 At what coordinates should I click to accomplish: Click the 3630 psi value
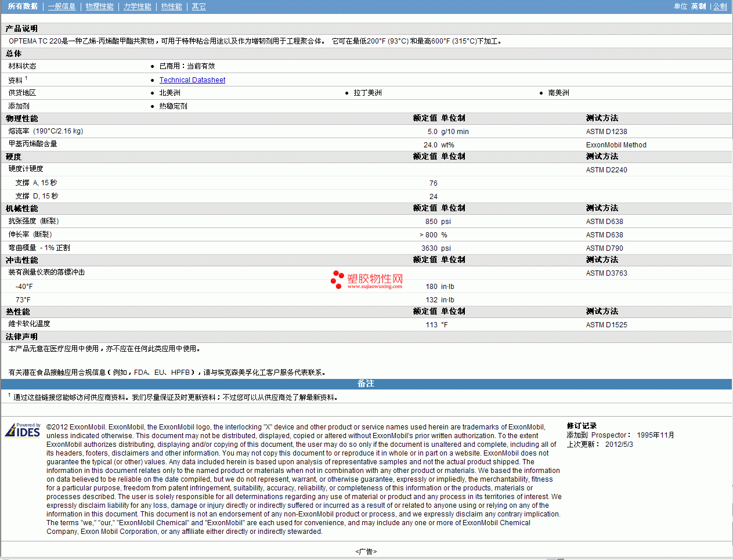[436, 248]
